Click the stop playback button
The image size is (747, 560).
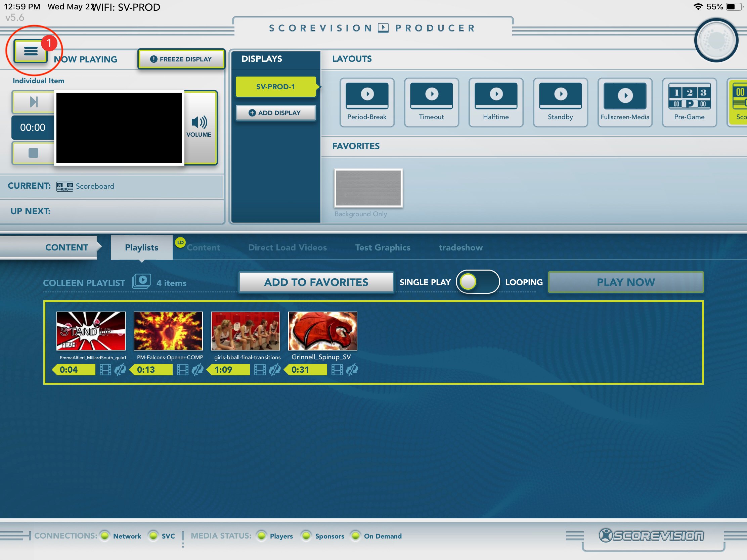(34, 153)
